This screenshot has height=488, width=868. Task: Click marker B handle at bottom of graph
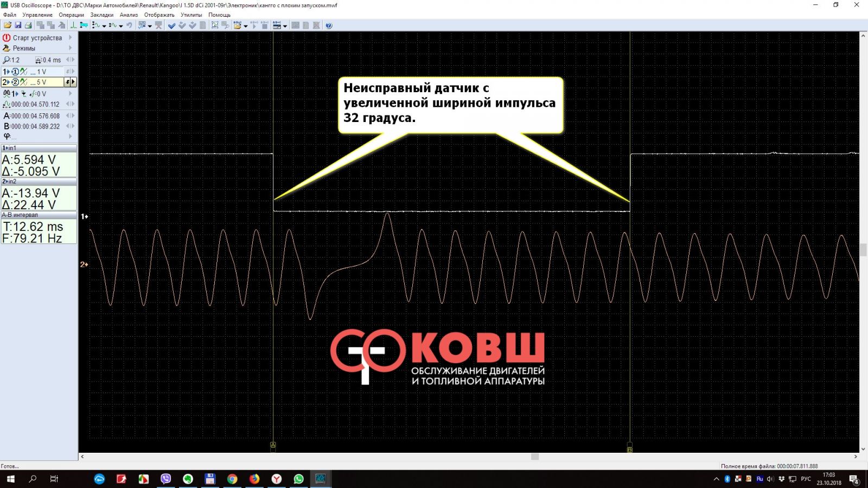pyautogui.click(x=629, y=450)
